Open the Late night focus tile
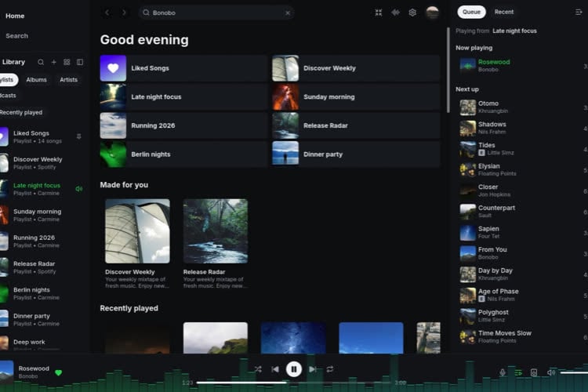The height and width of the screenshot is (392, 588). pyautogui.click(x=183, y=96)
